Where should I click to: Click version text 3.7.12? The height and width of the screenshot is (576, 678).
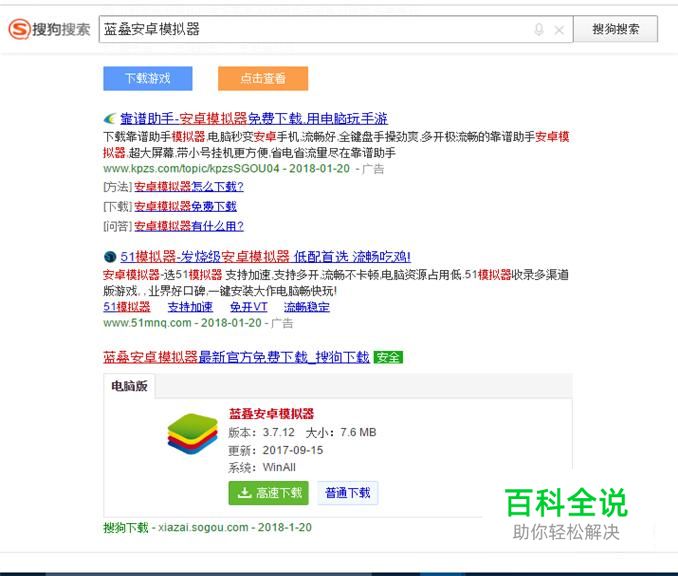[279, 432]
